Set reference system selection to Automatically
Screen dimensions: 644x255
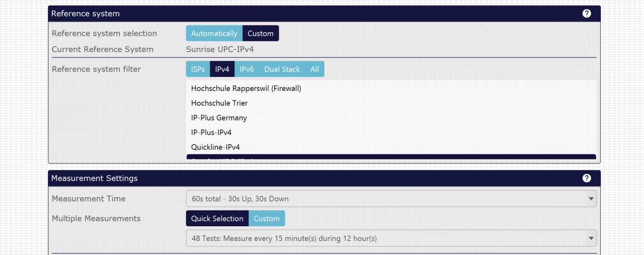(214, 33)
